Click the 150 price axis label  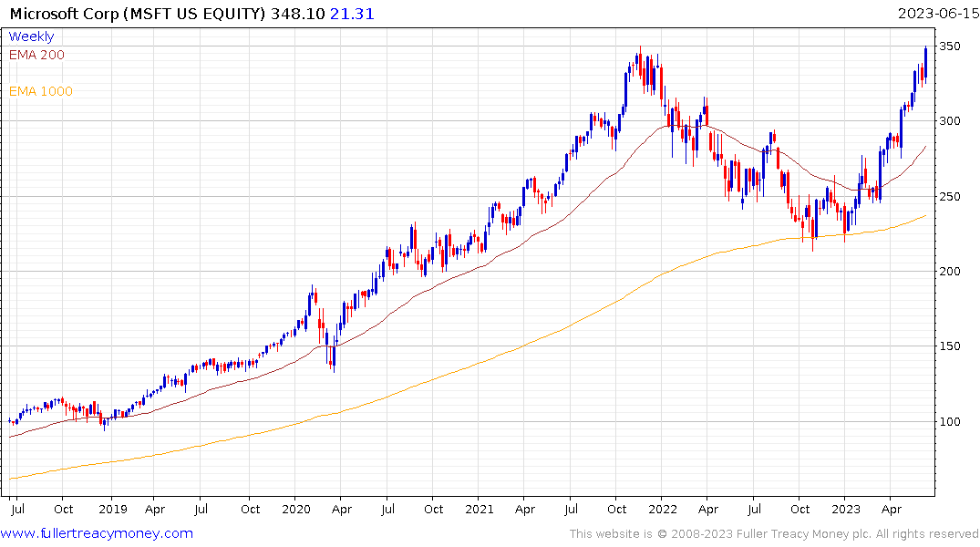coord(950,346)
